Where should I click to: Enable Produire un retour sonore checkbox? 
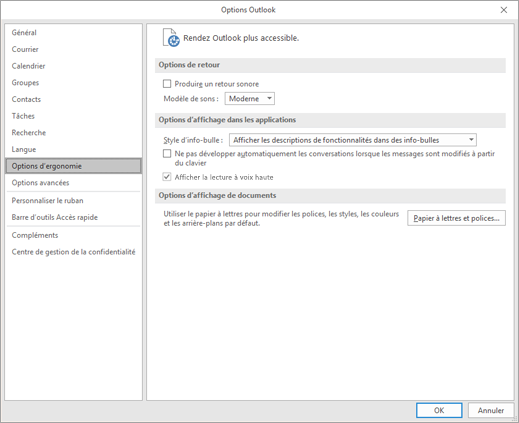point(167,84)
